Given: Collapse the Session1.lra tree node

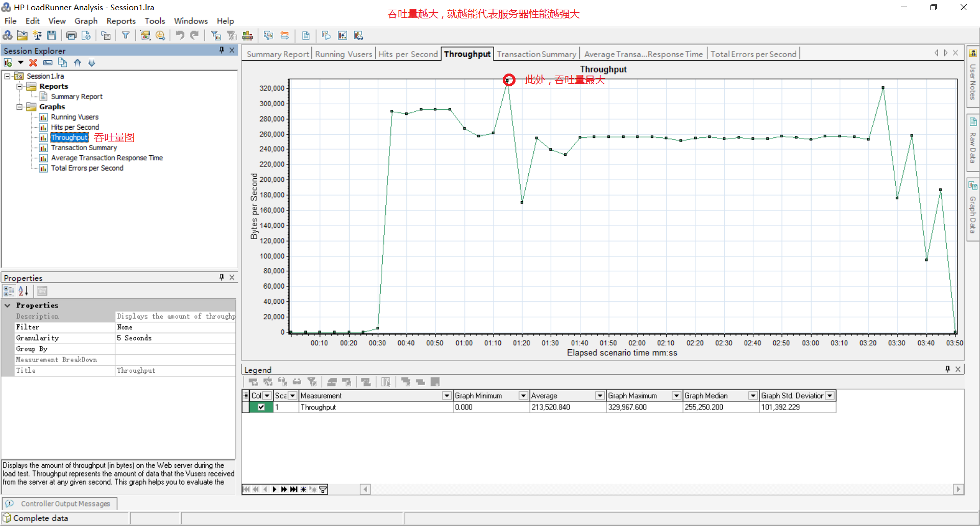Looking at the screenshot, I should [8, 76].
